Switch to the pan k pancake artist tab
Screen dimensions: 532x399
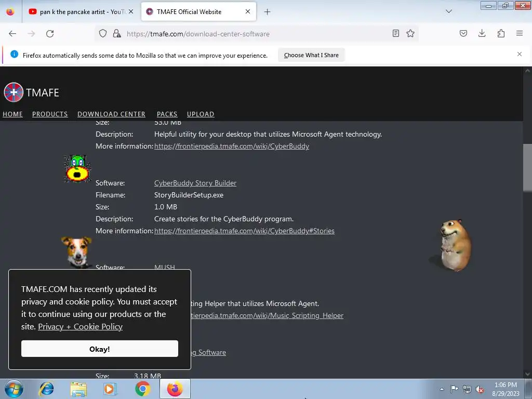[x=81, y=12]
